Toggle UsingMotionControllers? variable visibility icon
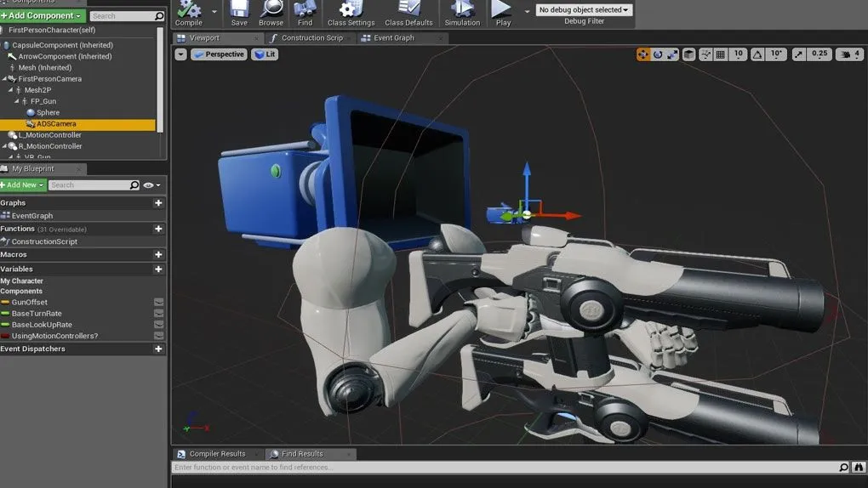 (x=159, y=336)
